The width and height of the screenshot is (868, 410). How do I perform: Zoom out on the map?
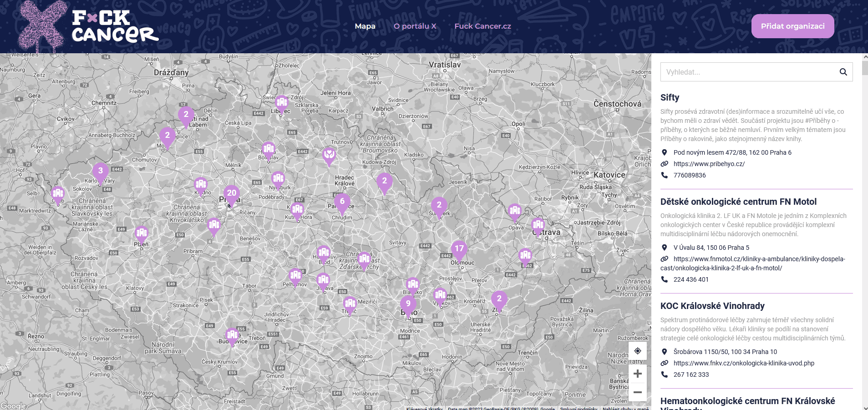click(638, 392)
